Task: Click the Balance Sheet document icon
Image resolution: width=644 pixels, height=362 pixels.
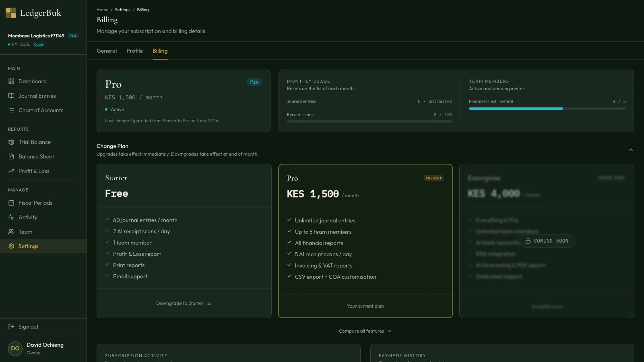Action: [11, 156]
